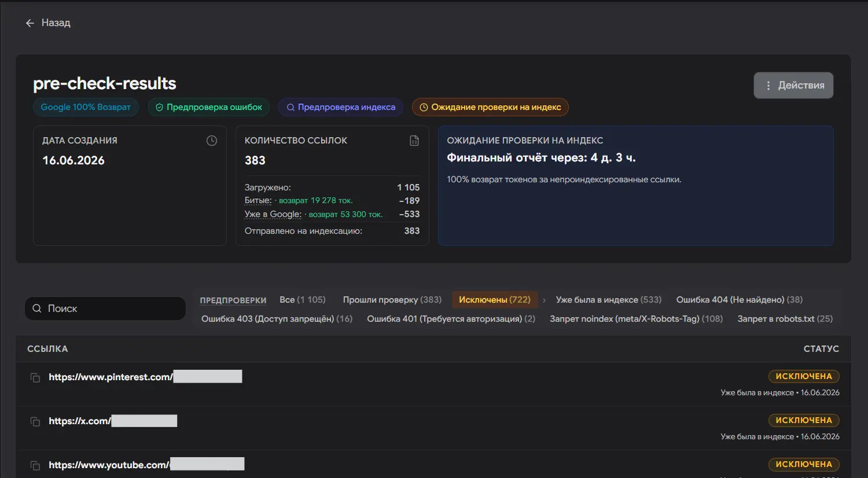
Task: Click the Отправлено на индексацию row
Action: tap(332, 231)
